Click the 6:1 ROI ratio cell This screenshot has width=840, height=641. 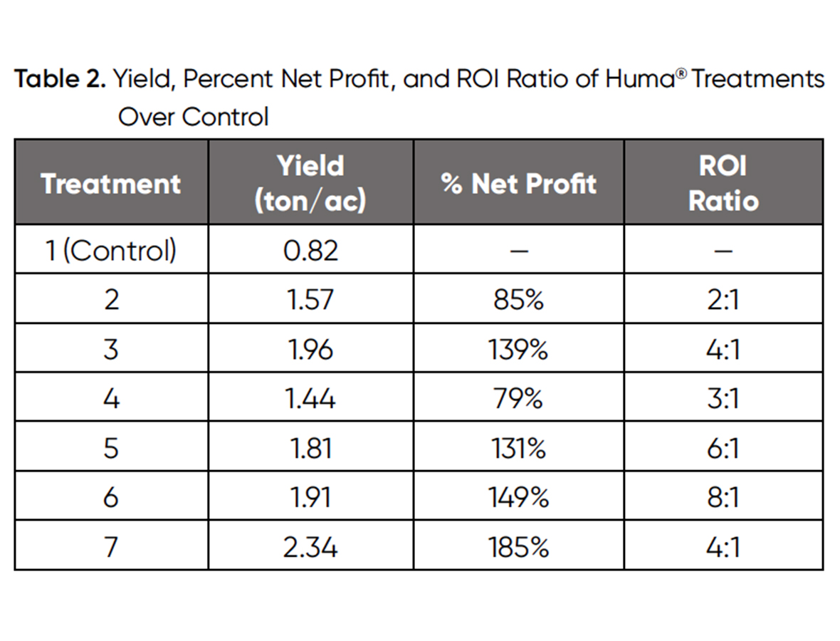coord(723,448)
